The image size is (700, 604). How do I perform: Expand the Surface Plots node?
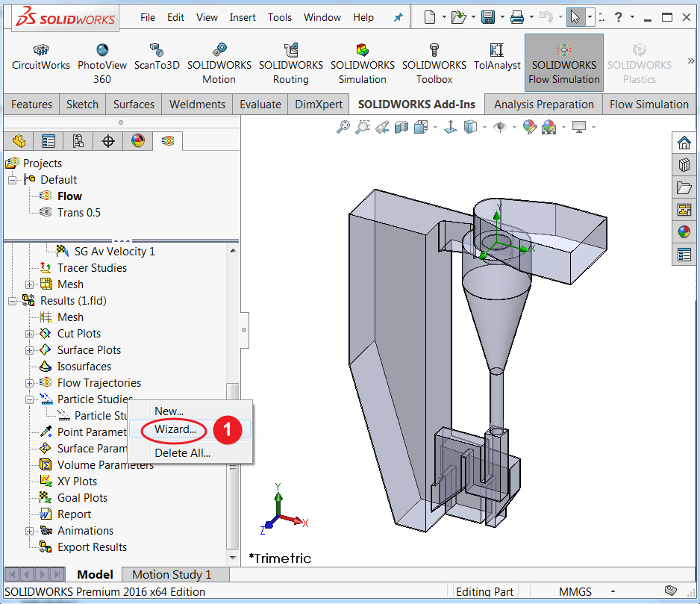pos(29,351)
